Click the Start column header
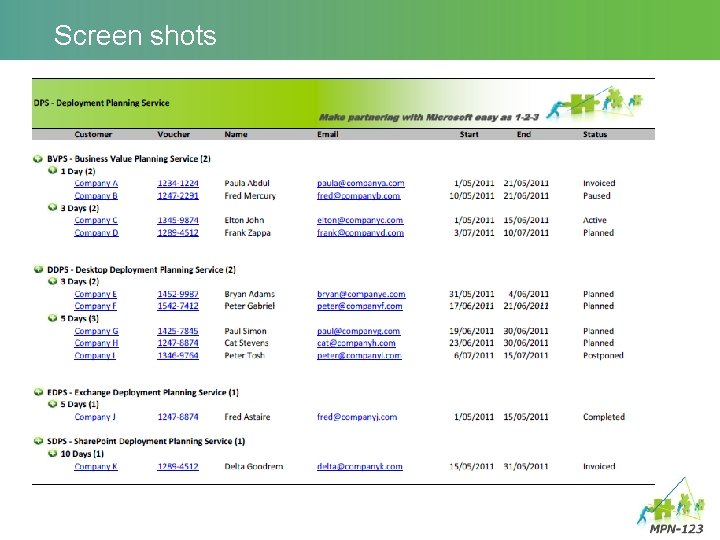720x540 pixels. click(x=469, y=134)
